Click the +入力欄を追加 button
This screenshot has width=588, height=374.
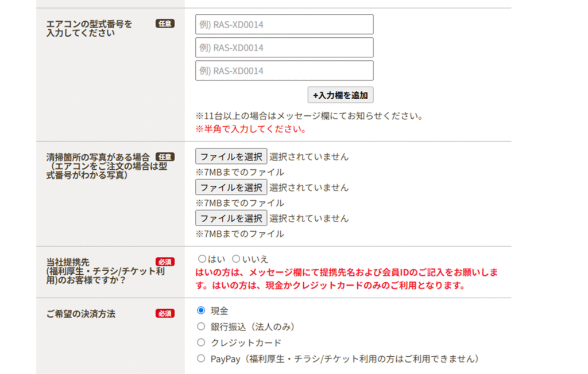coord(341,95)
